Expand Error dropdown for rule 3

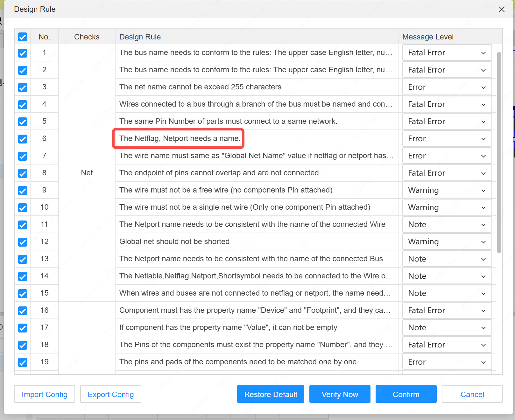447,87
